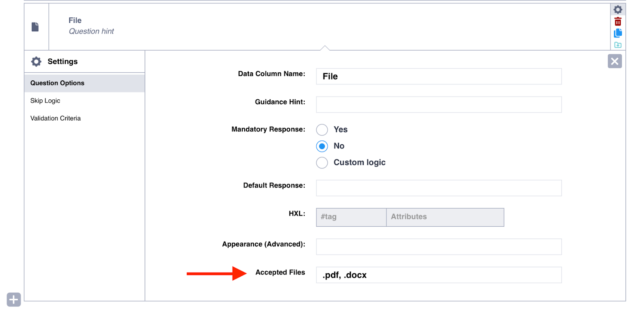Choose Custom logic for Mandatory Response
The image size is (644, 316).
pyautogui.click(x=322, y=163)
